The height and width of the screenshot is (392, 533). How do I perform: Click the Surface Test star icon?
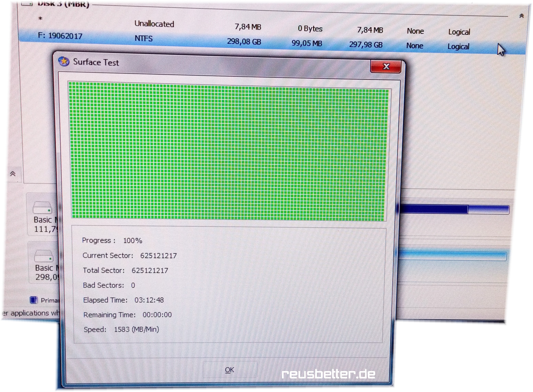[x=64, y=61]
